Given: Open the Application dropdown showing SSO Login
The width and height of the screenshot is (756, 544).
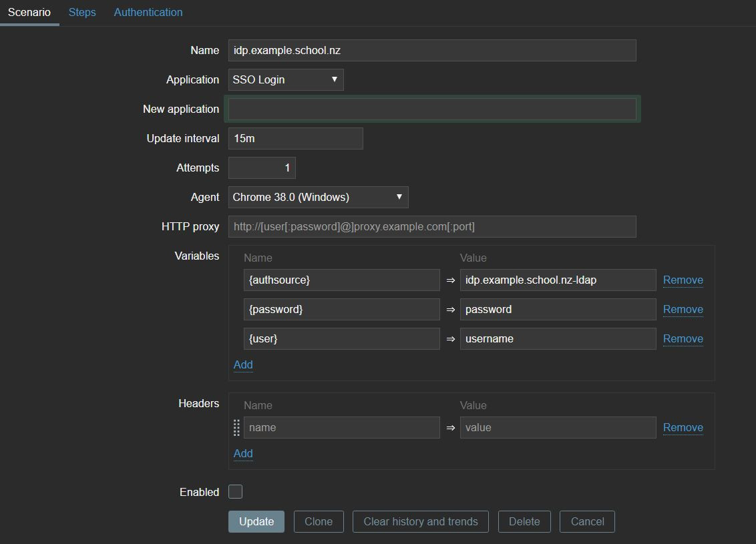Looking at the screenshot, I should tap(286, 79).
